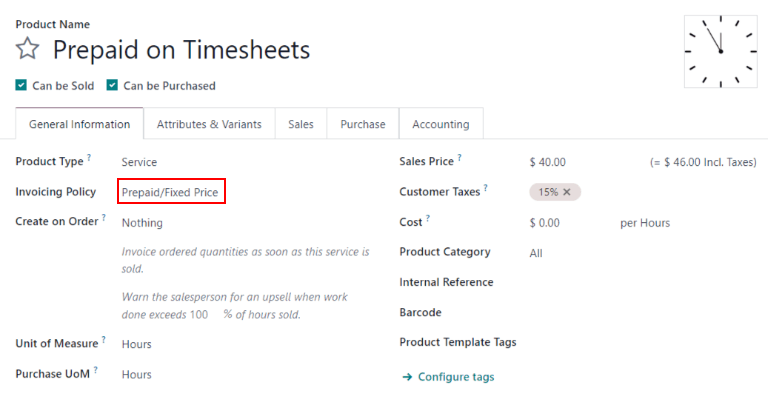Uncheck the Can be Purchased checkbox
Image resolution: width=768 pixels, height=405 pixels.
(112, 86)
